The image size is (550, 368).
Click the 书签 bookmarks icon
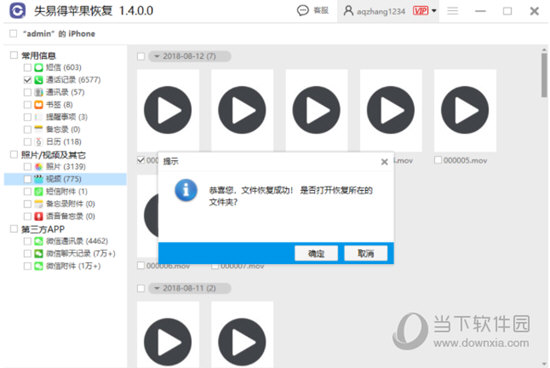pos(39,105)
